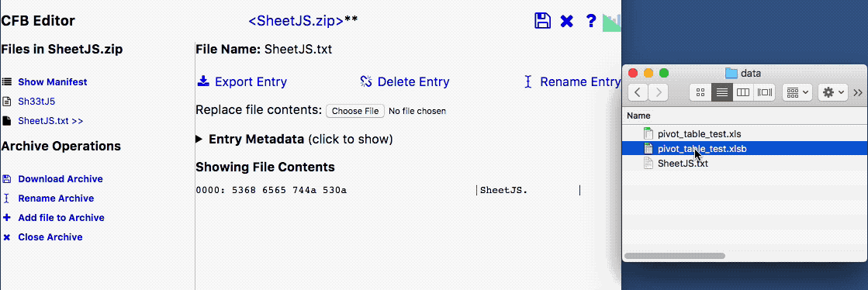This screenshot has height=290, width=868.
Task: Open the Sh33tJ5 file entry
Action: point(36,102)
